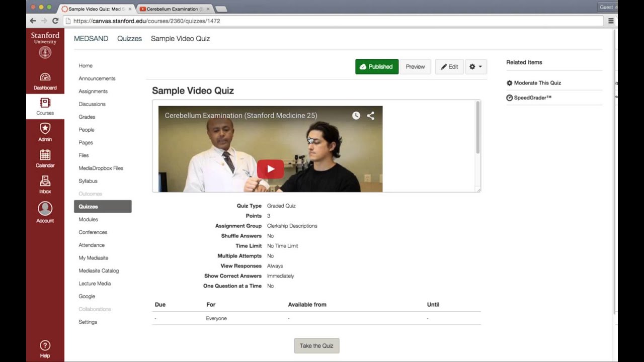Image resolution: width=644 pixels, height=362 pixels.
Task: Click the 'Graded Quiz' quiz type value
Action: [x=281, y=206]
